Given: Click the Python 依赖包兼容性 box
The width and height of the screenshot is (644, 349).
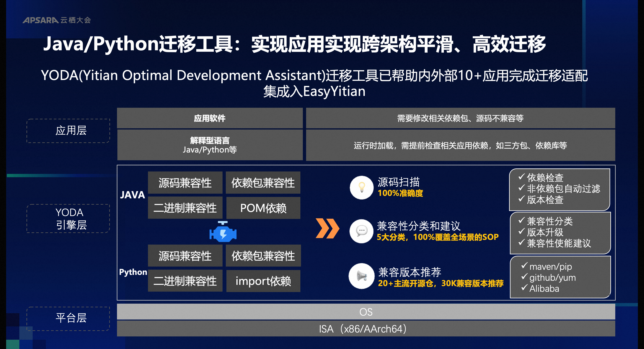Looking at the screenshot, I should [263, 256].
